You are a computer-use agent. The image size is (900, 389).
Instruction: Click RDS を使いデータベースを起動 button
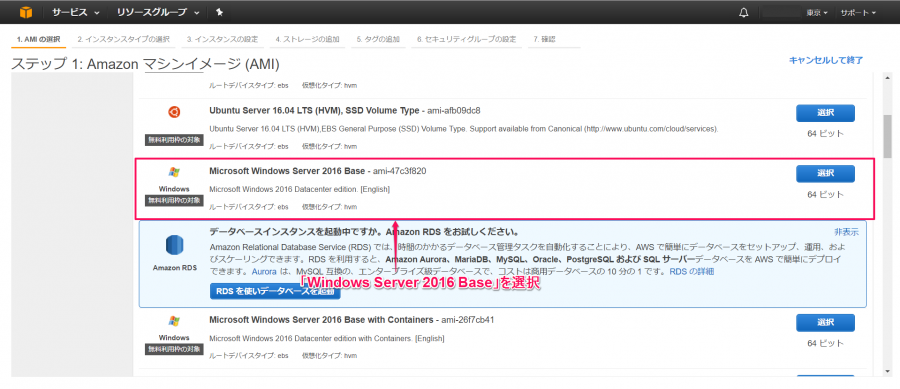pyautogui.click(x=275, y=291)
